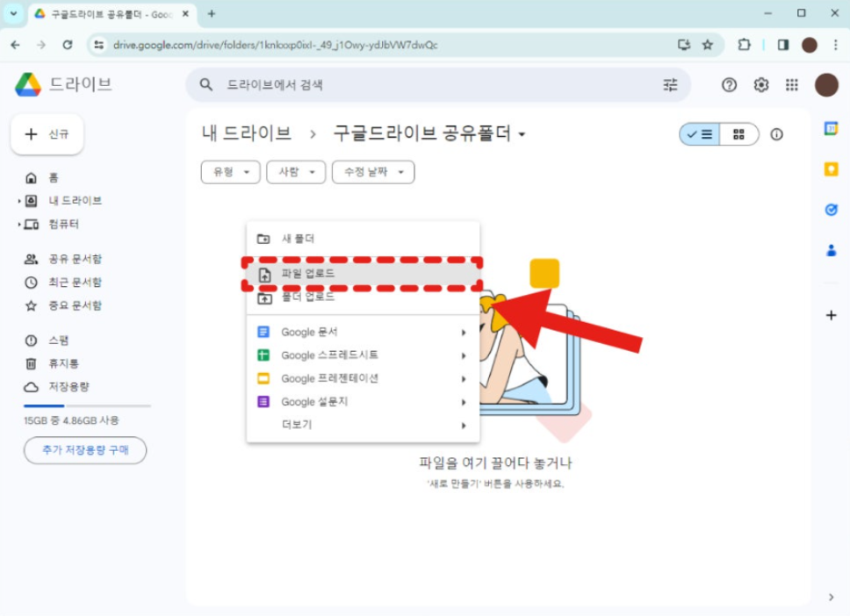The image size is (850, 616).
Task: Expand the 내 드라이브 tree item
Action: (19, 201)
